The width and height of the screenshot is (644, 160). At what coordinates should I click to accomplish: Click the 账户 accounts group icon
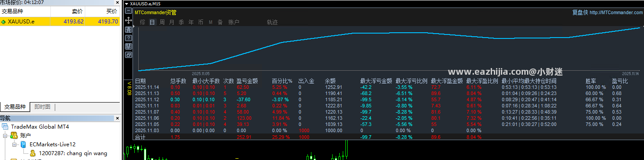(14, 136)
